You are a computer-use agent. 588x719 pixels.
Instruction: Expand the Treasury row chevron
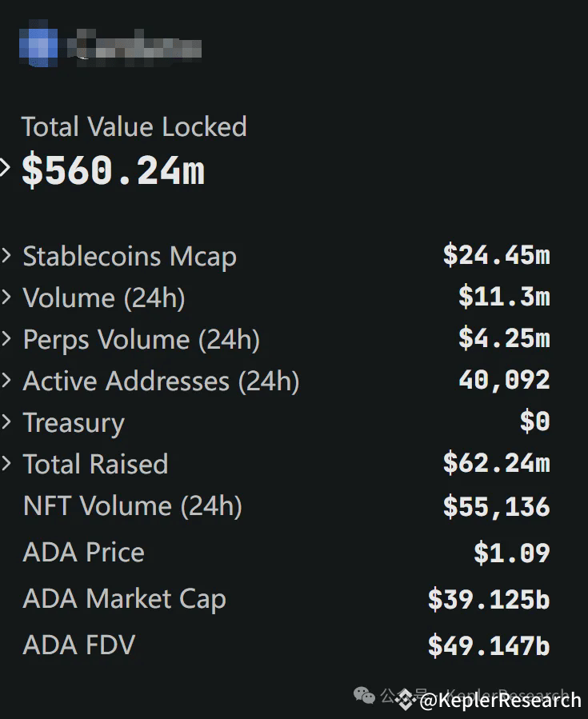(6, 422)
